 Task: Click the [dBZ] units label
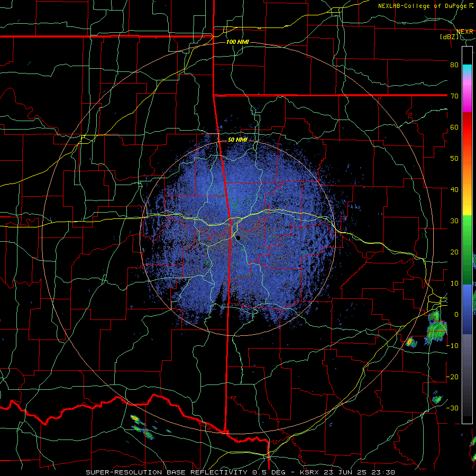pos(449,36)
